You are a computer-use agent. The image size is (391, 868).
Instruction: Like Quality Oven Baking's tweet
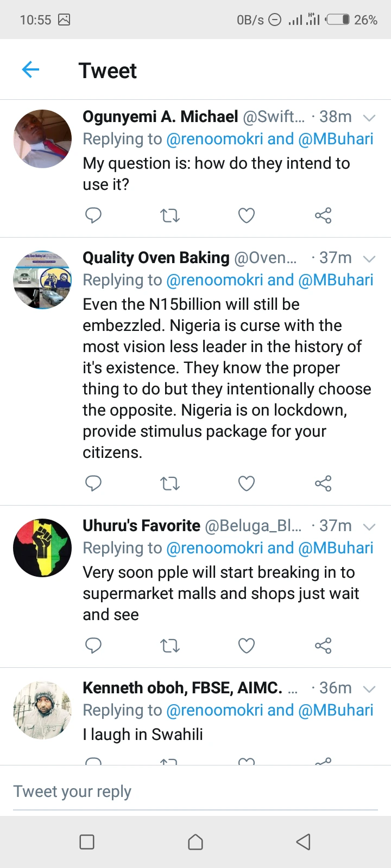click(x=247, y=483)
